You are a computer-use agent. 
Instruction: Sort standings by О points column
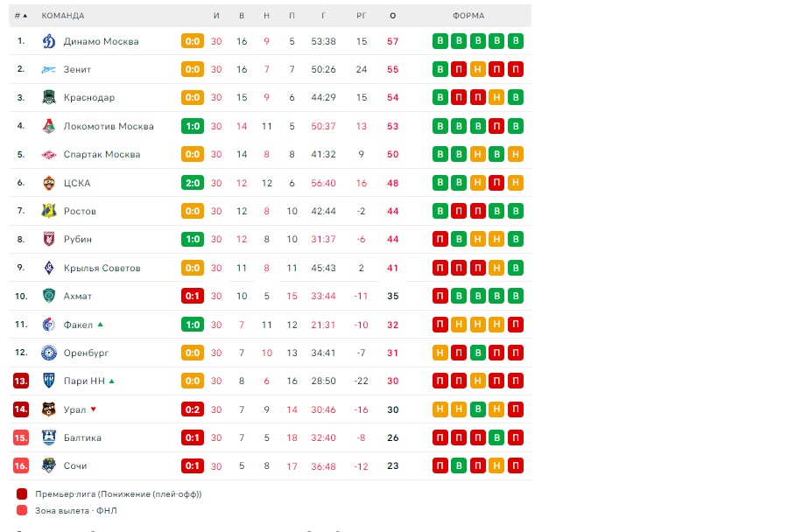click(x=393, y=16)
